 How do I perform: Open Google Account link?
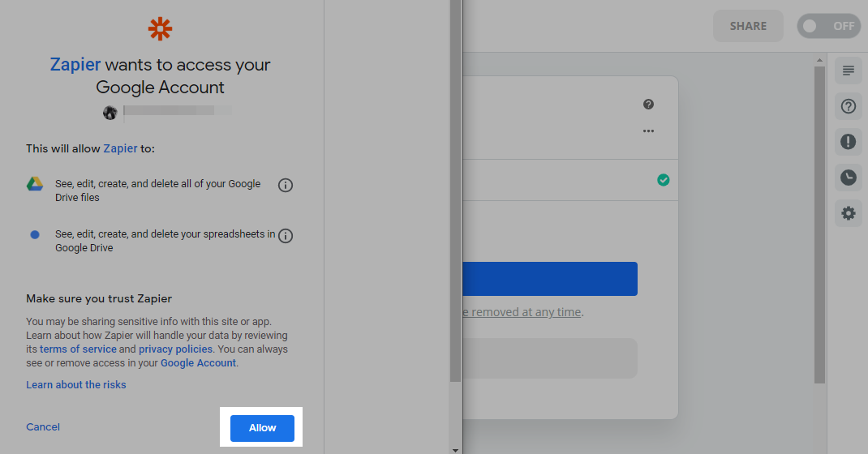pyautogui.click(x=198, y=363)
